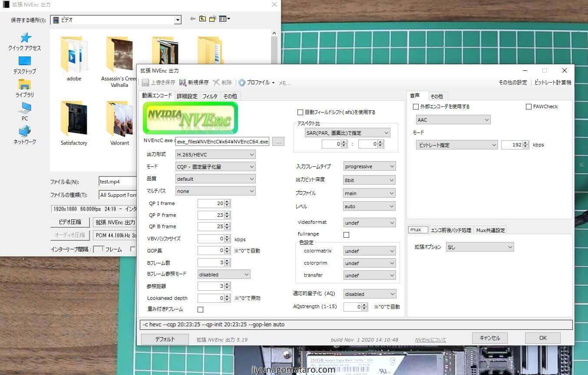Click the back arrow in file dialog
The width and height of the screenshot is (588, 375).
[192, 19]
